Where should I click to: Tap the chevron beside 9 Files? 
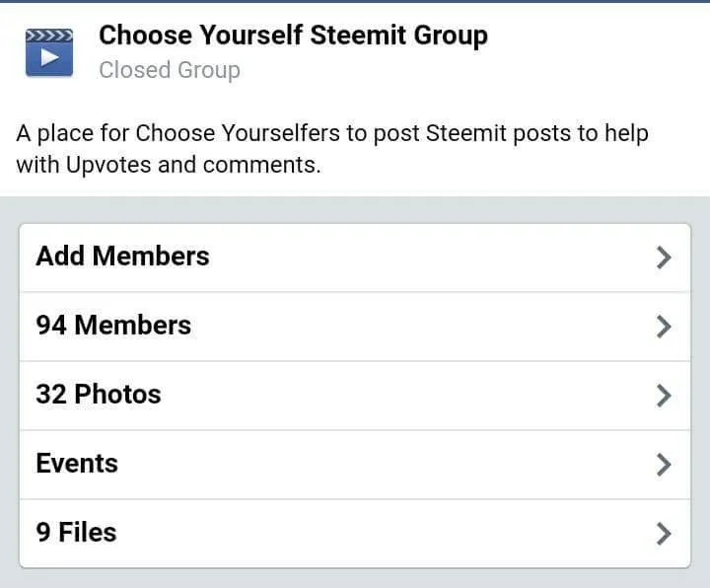[664, 534]
